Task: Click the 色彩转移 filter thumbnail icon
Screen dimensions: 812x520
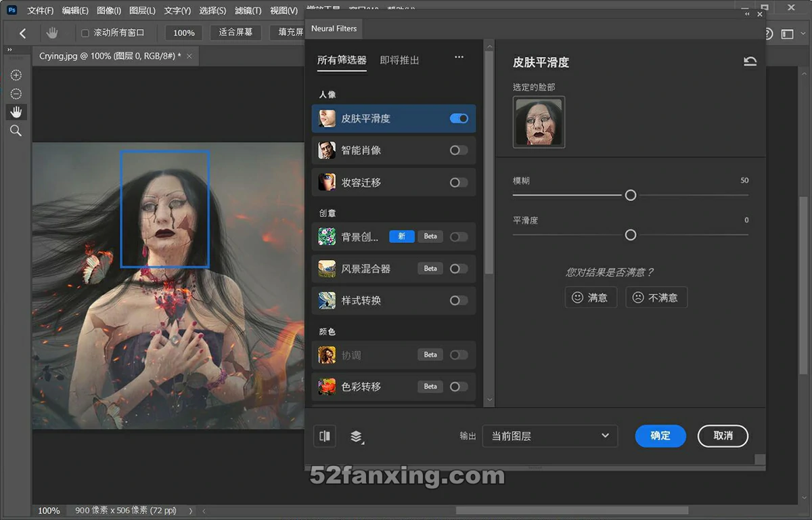Action: 327,386
